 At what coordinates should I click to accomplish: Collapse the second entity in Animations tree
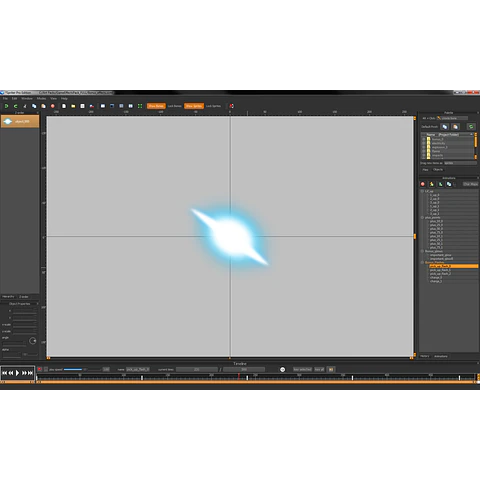click(x=422, y=217)
